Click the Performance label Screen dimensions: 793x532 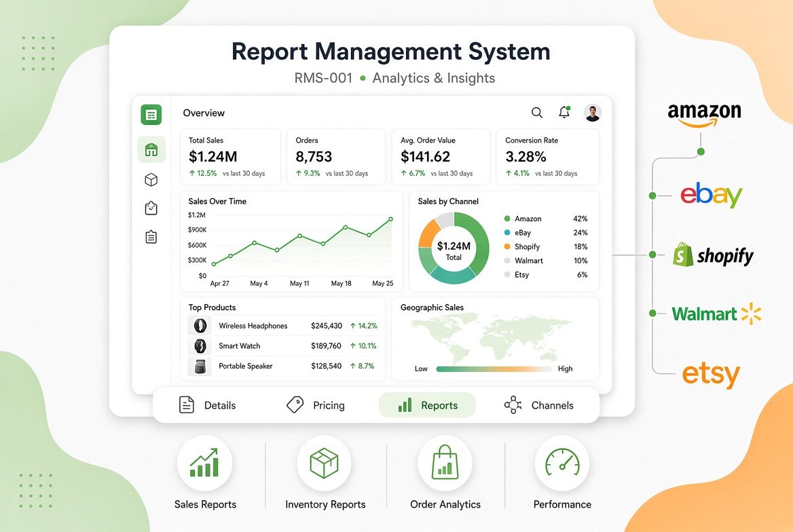[562, 504]
